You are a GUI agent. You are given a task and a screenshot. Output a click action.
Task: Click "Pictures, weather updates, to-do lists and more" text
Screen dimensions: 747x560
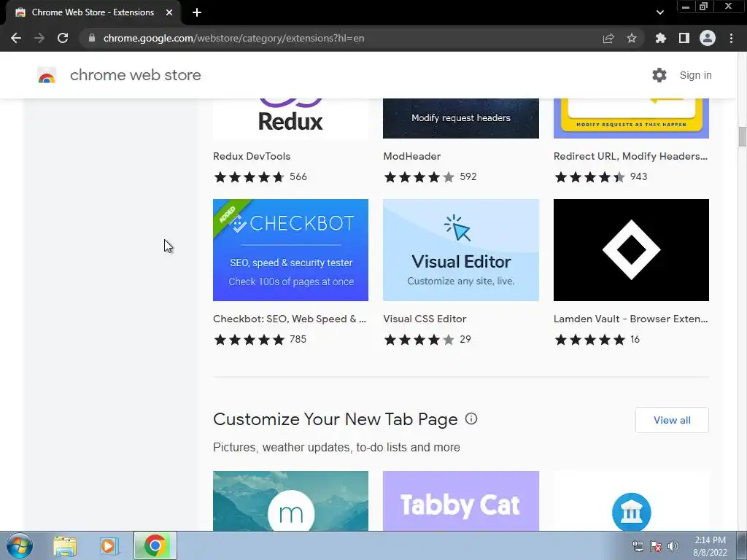[336, 448]
